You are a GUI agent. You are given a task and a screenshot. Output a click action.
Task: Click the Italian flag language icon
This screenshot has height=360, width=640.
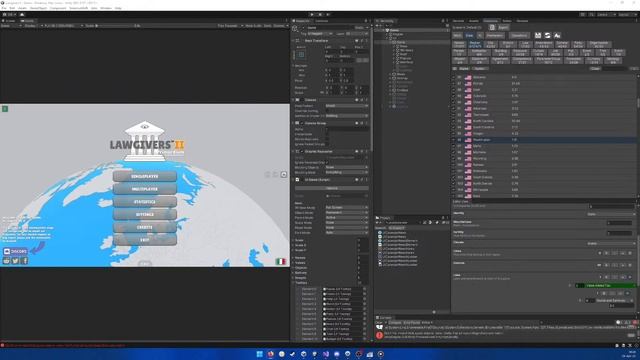click(x=280, y=262)
